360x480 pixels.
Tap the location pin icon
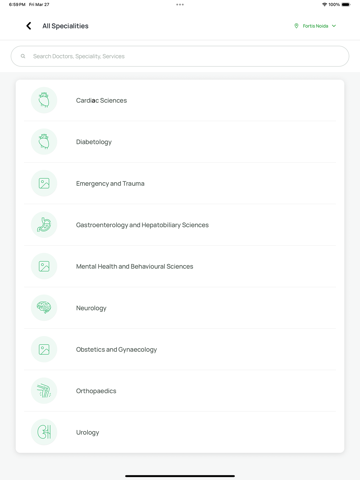tap(296, 26)
